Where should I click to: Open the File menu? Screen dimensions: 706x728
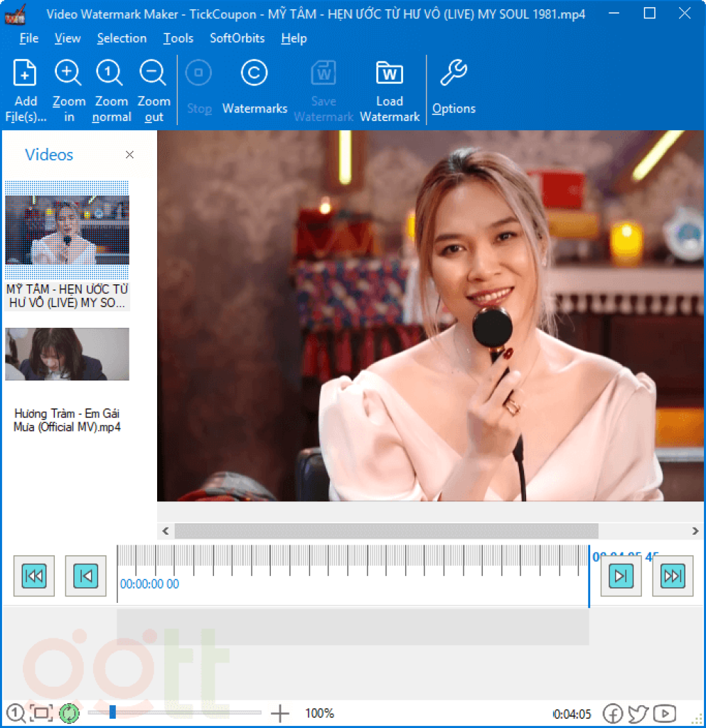coord(29,38)
